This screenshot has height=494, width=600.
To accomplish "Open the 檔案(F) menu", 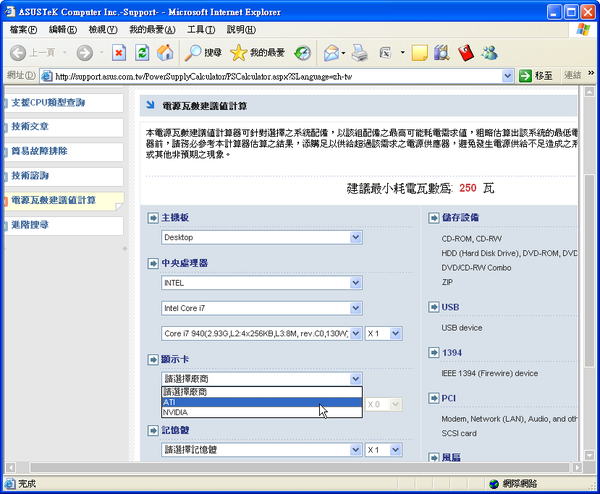I will pyautogui.click(x=23, y=29).
